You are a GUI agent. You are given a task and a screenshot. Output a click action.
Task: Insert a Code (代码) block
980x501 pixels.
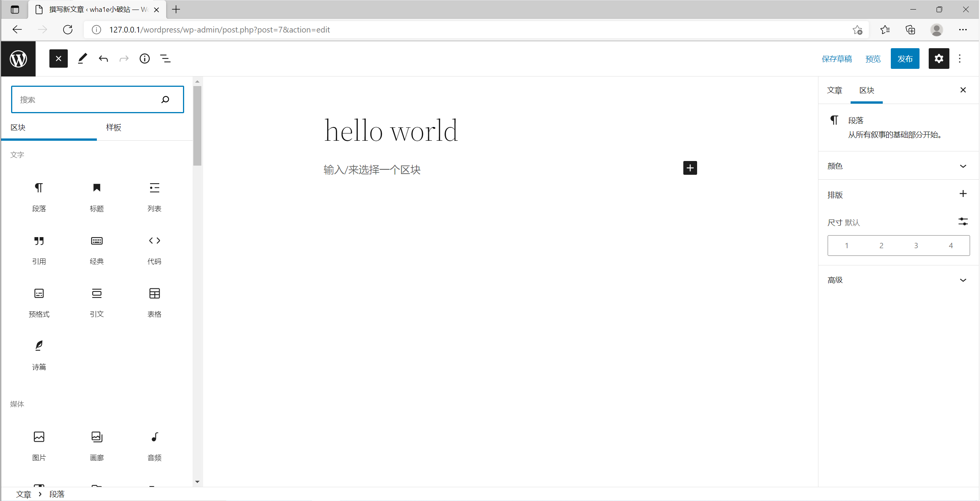[x=154, y=249]
